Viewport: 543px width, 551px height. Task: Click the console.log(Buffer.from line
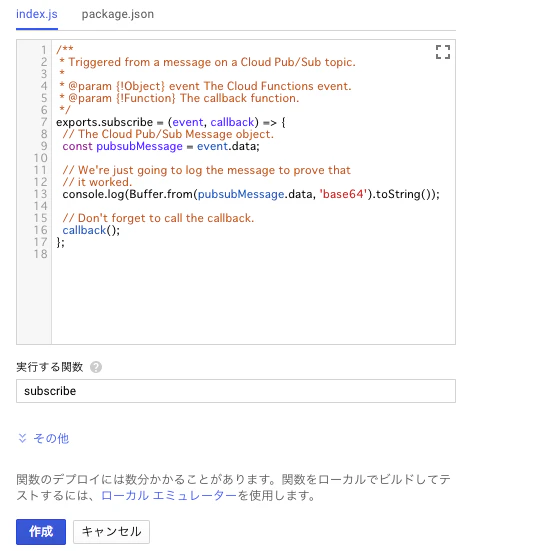(x=251, y=194)
